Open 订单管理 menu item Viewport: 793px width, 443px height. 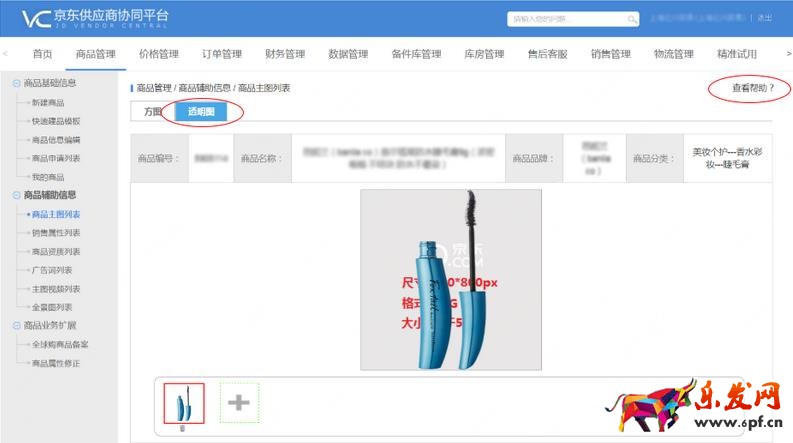point(222,54)
